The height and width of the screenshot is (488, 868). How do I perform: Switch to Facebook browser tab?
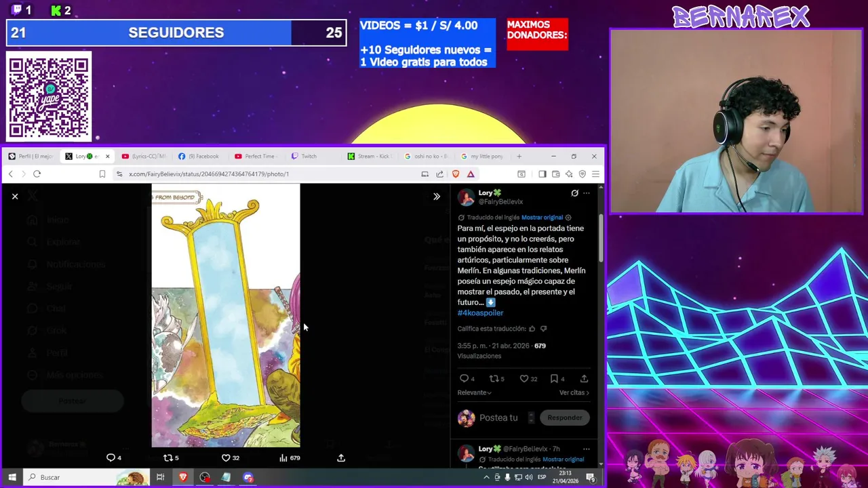click(x=199, y=157)
